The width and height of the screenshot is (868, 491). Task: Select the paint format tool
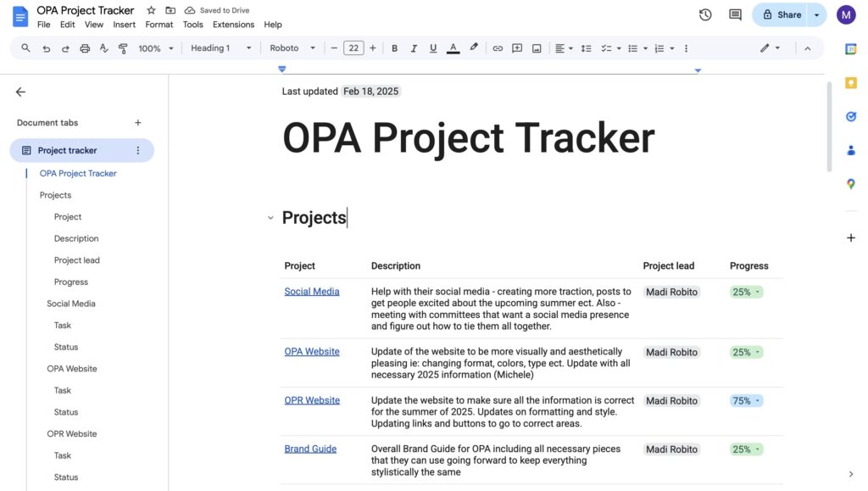pyautogui.click(x=123, y=48)
